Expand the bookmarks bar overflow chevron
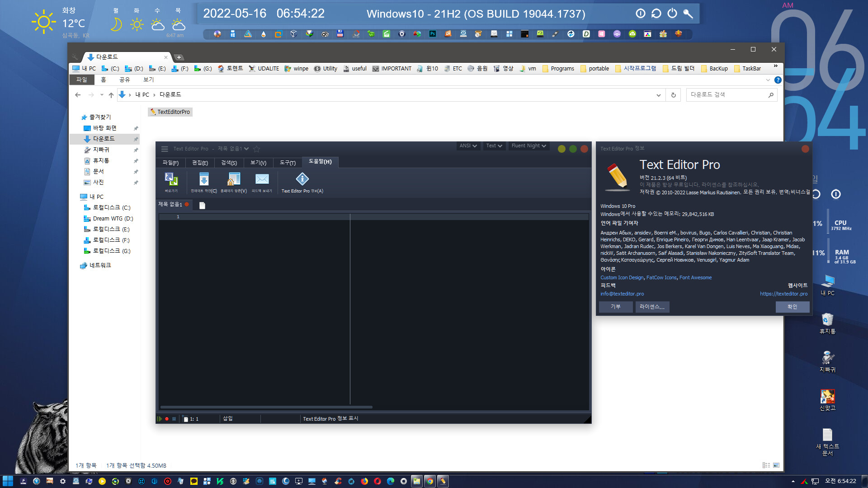868x488 pixels. point(776,66)
